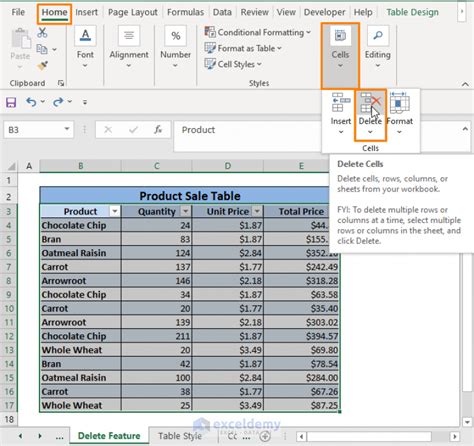474x446 pixels.
Task: Open the Product column filter dropdown
Action: (114, 211)
